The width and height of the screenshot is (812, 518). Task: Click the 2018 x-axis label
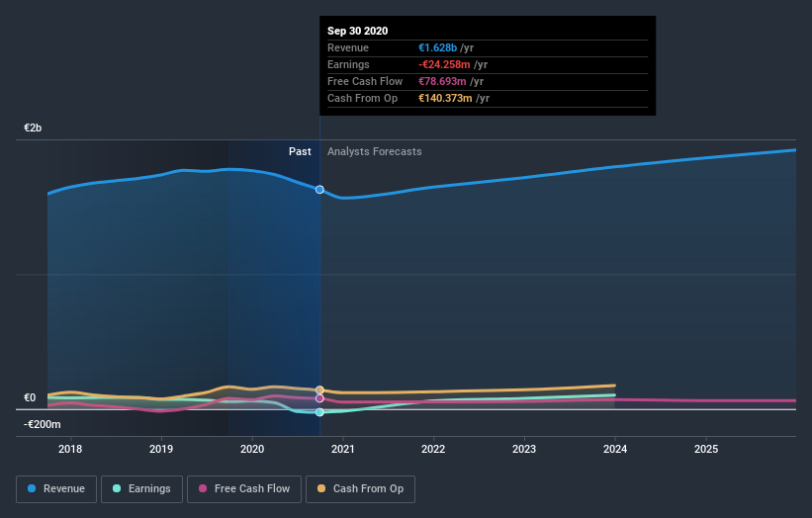click(70, 449)
